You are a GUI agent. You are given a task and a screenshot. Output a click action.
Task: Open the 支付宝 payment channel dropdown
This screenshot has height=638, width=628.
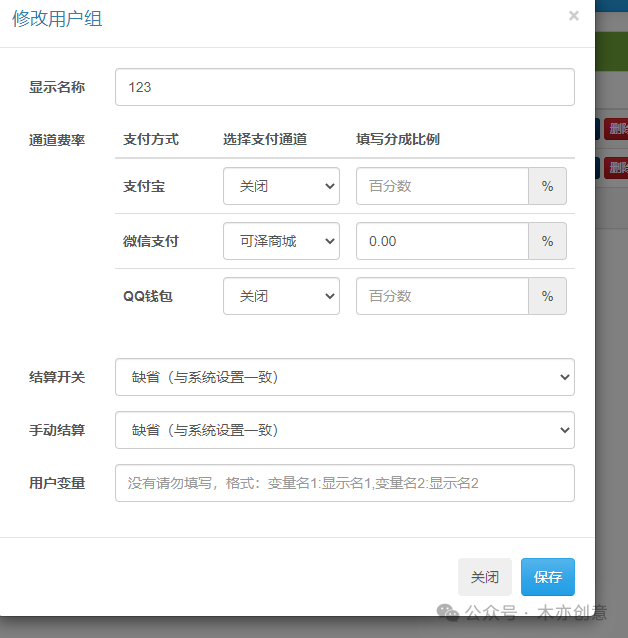[281, 186]
